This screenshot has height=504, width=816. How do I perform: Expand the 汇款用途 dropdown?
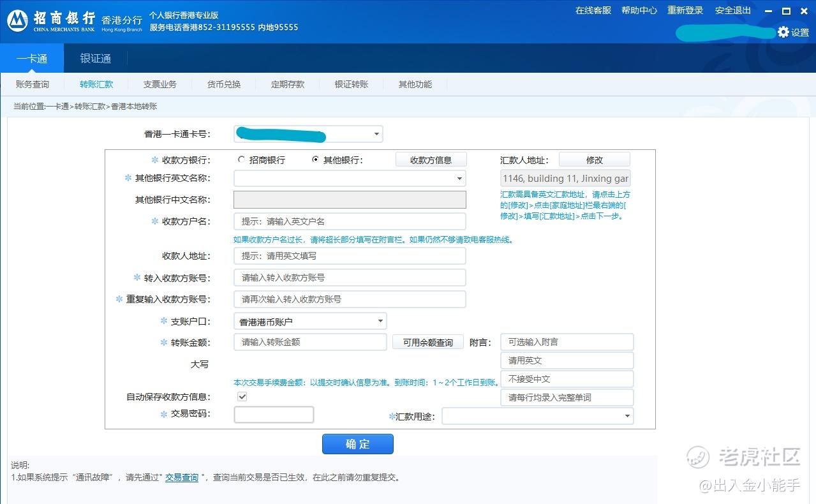627,416
